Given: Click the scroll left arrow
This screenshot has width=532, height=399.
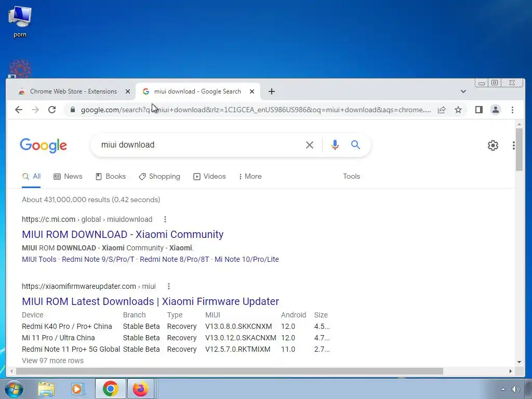Looking at the screenshot, I should pyautogui.click(x=11, y=371).
